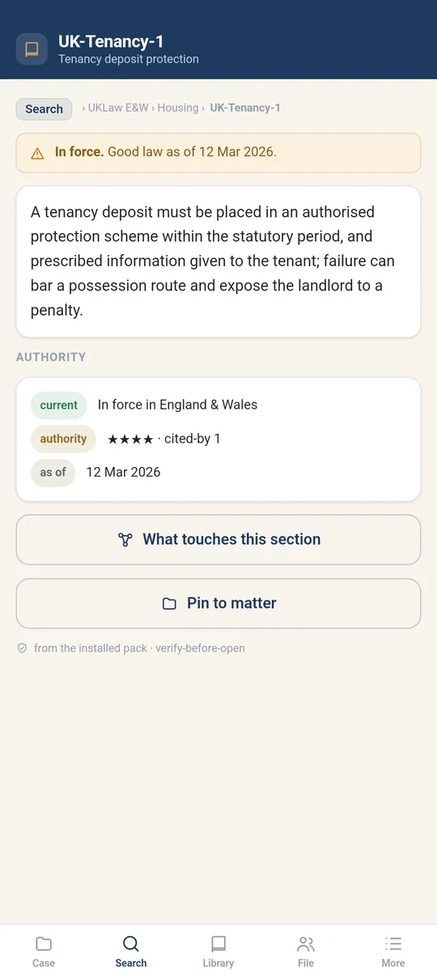Tap the Search magnifier in bottom navigation
This screenshot has height=980, width=437.
coord(131,944)
